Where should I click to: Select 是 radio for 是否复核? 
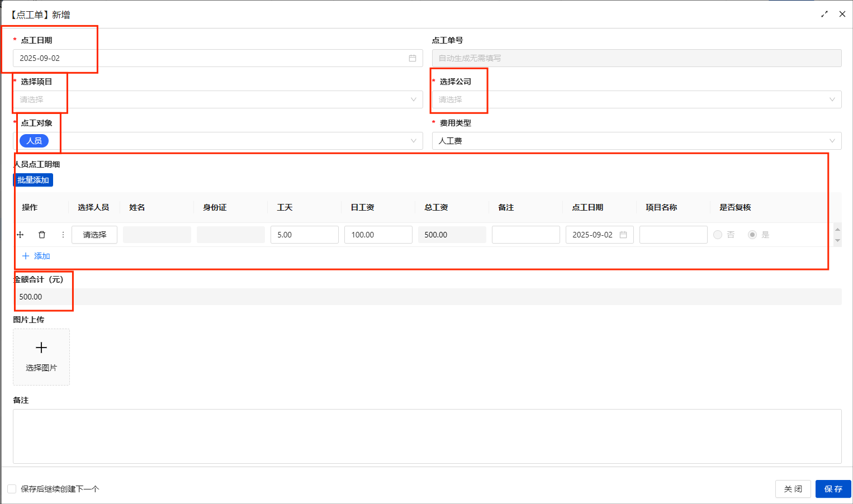tap(752, 235)
